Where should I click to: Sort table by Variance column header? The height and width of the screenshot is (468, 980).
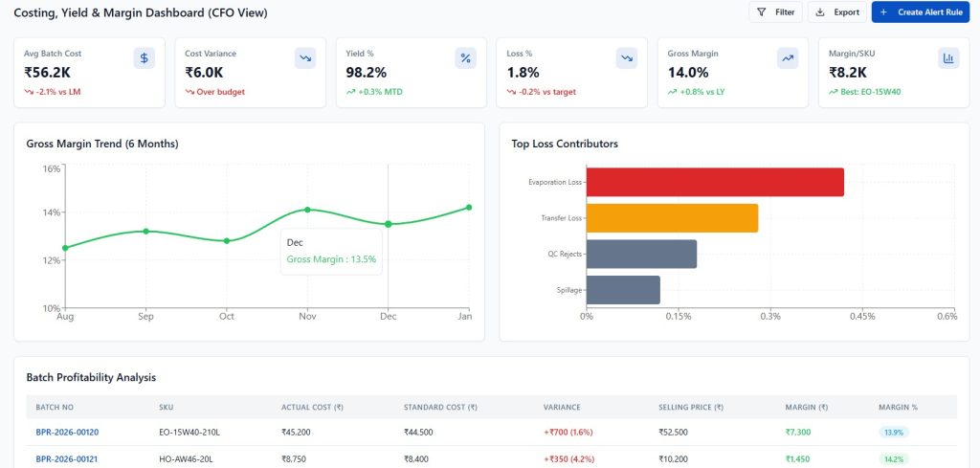[x=562, y=408]
